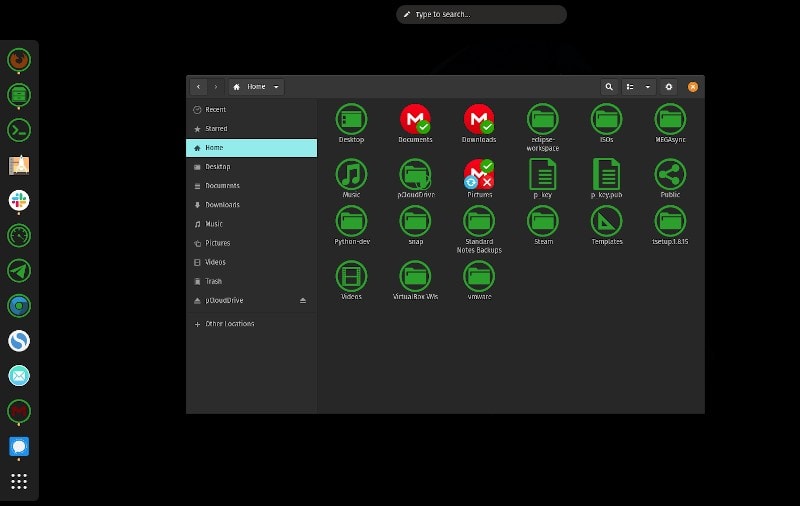Open Trash from the sidebar

pos(252,282)
